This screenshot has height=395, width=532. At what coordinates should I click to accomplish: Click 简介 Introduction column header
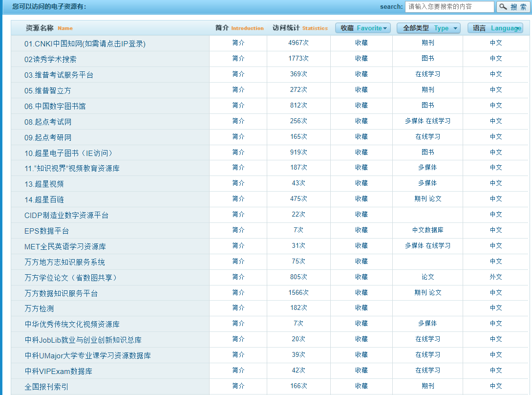click(x=239, y=28)
